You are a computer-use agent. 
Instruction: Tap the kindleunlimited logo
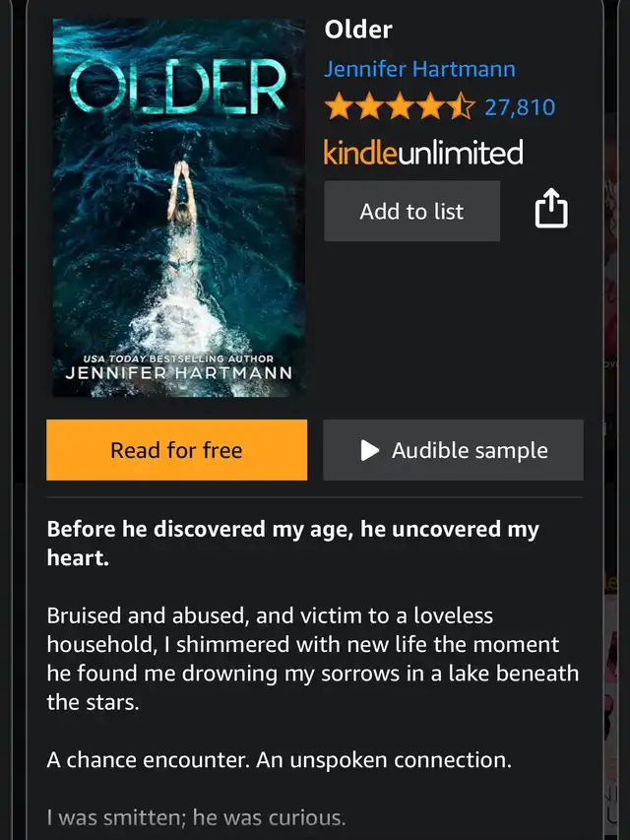coord(423,152)
